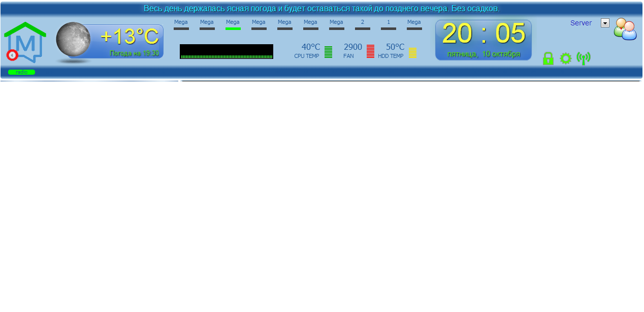Screen dimensions: 644x312
Task: Click the green CPU TEMP bar gauge
Action: pos(328,52)
